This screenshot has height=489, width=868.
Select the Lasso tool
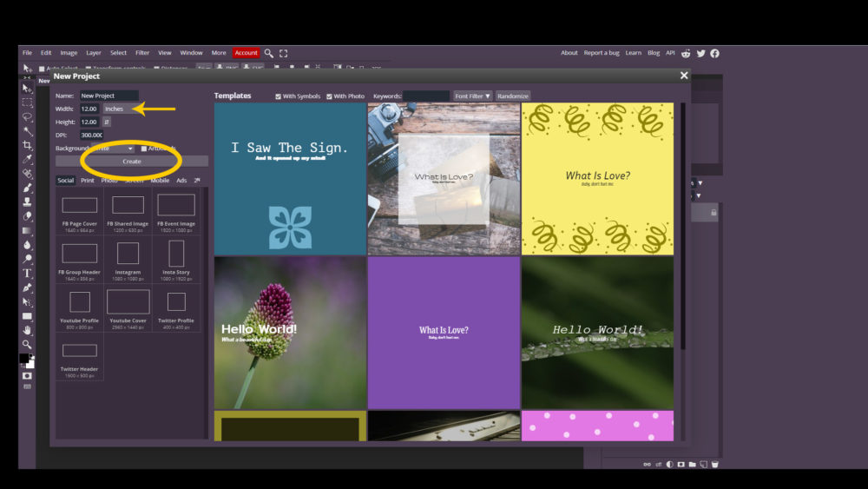point(27,116)
